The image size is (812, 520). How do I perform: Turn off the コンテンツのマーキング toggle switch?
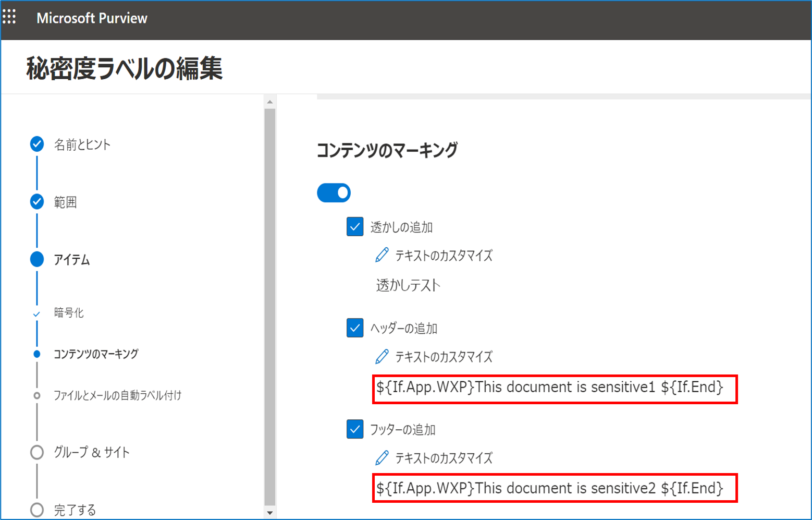click(x=334, y=192)
